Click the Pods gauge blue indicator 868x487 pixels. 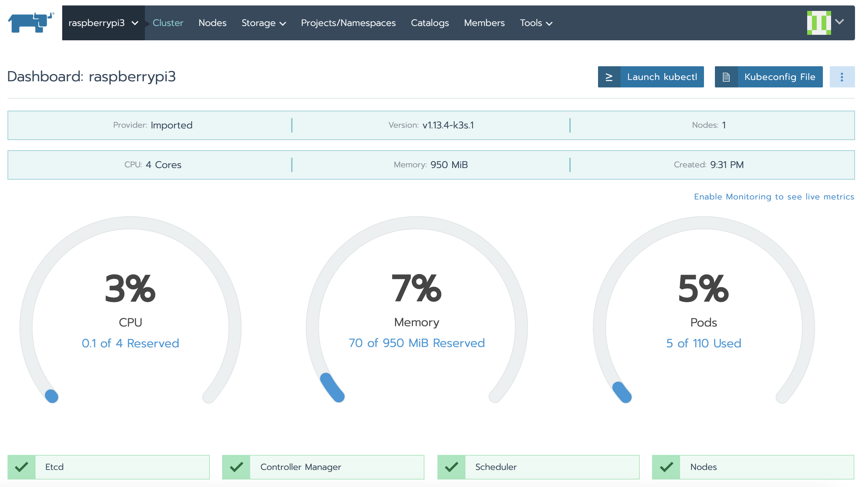[x=622, y=392]
